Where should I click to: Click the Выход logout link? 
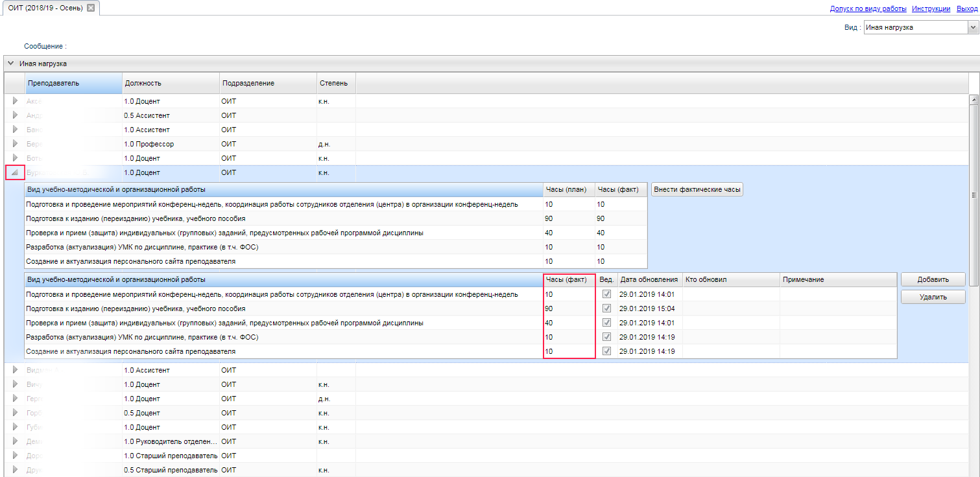967,8
